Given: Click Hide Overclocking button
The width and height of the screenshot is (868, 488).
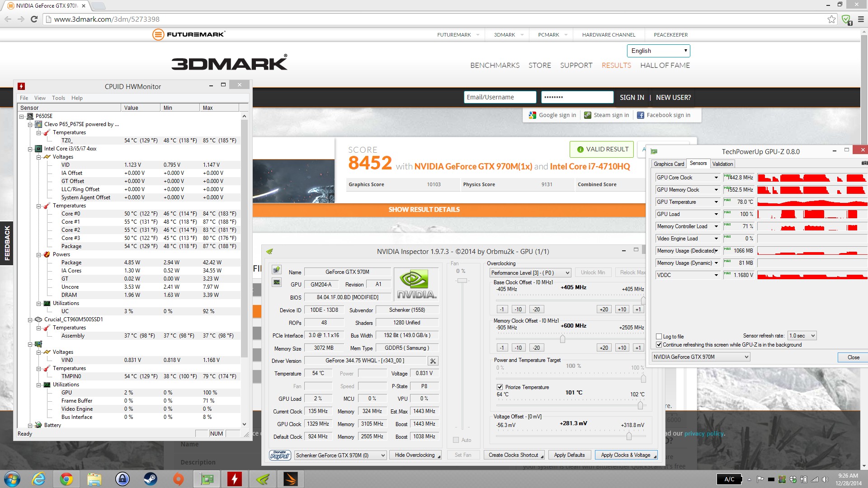Looking at the screenshot, I should tap(415, 455).
